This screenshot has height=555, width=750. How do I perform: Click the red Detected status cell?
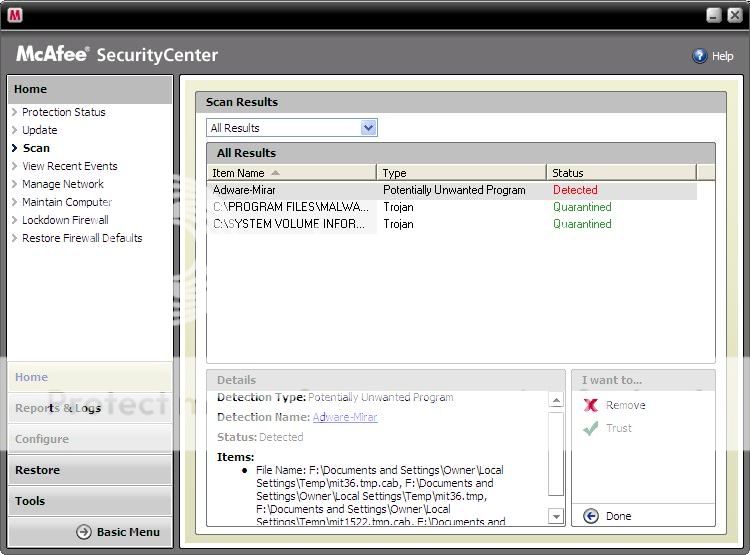tap(575, 190)
